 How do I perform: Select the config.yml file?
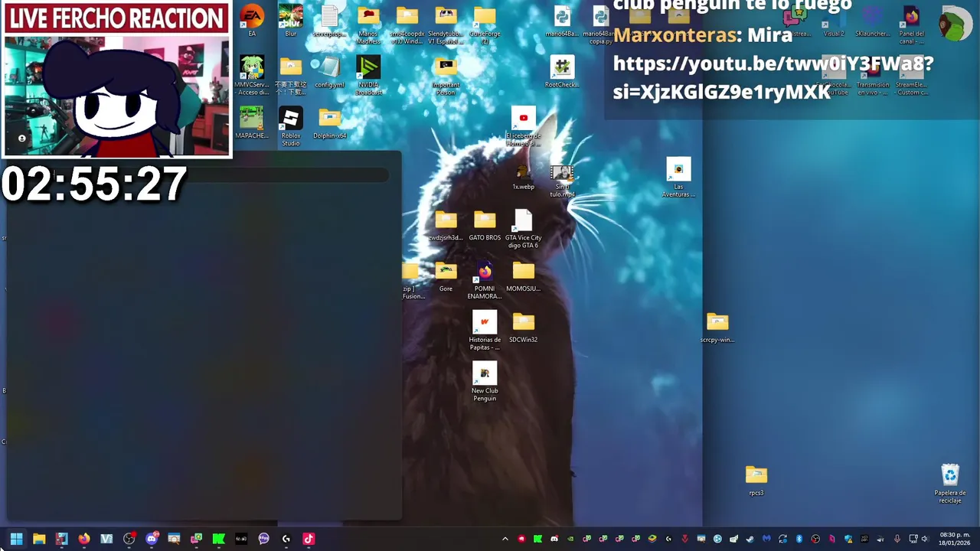[x=329, y=72]
